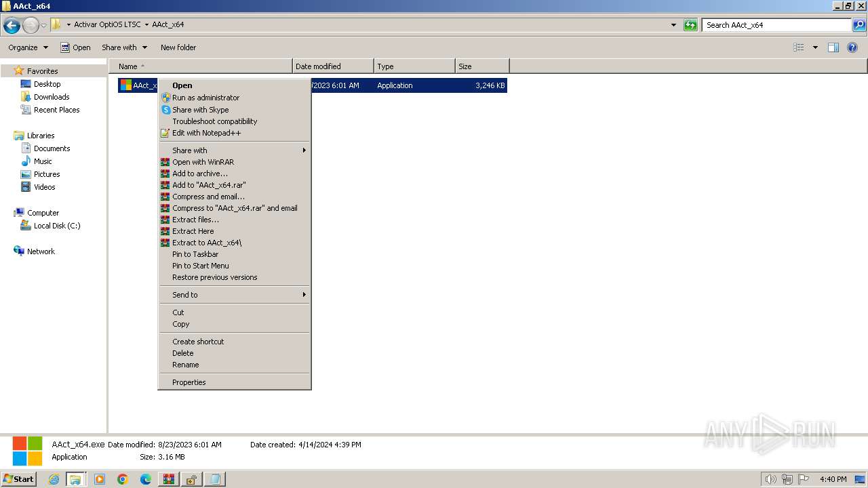Click the Explorer Back navigation arrow
The height and width of the screenshot is (488, 868).
(x=12, y=26)
